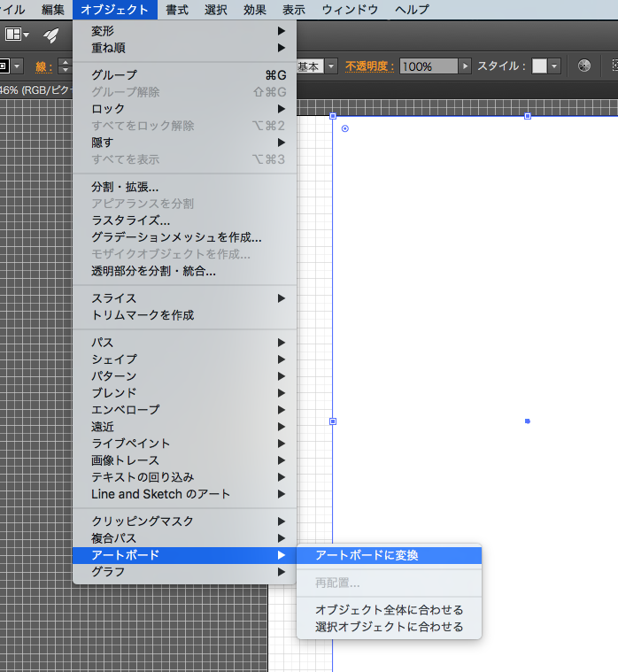This screenshot has height=672, width=618.
Task: Click the 線 stroke label link
Action: 43,66
